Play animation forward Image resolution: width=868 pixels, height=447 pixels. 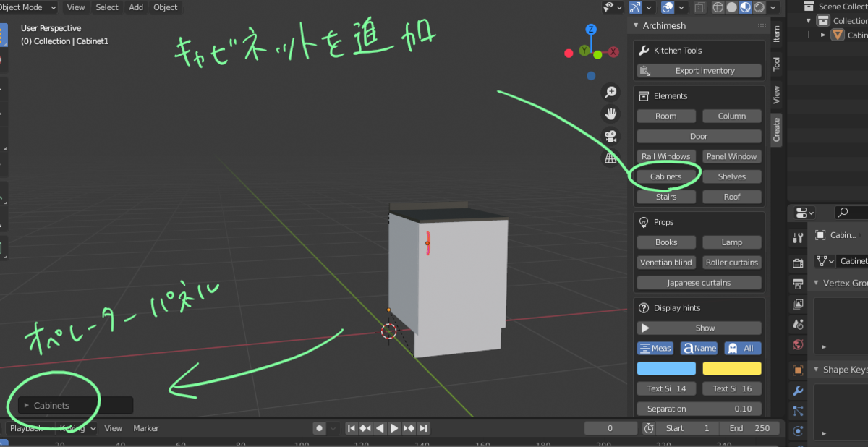(394, 428)
